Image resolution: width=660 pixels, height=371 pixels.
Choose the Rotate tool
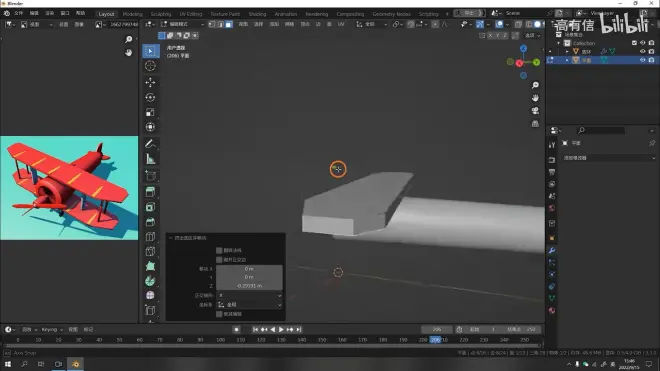[x=150, y=97]
